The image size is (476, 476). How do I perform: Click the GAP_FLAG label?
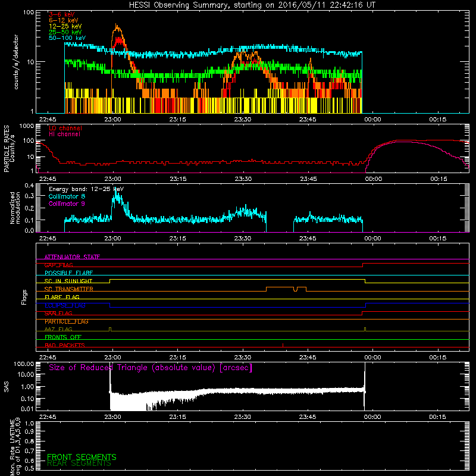point(58,265)
